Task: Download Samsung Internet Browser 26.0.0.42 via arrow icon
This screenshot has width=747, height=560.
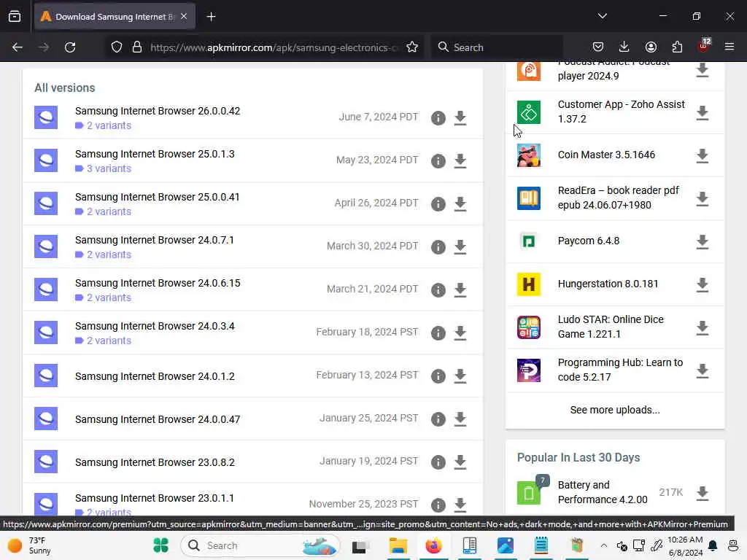Action: (460, 117)
